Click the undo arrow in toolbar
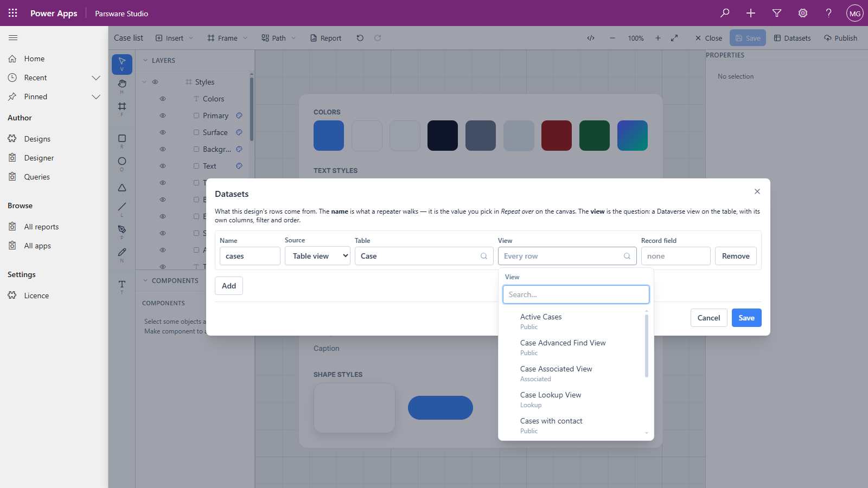The height and width of the screenshot is (488, 868). point(360,38)
